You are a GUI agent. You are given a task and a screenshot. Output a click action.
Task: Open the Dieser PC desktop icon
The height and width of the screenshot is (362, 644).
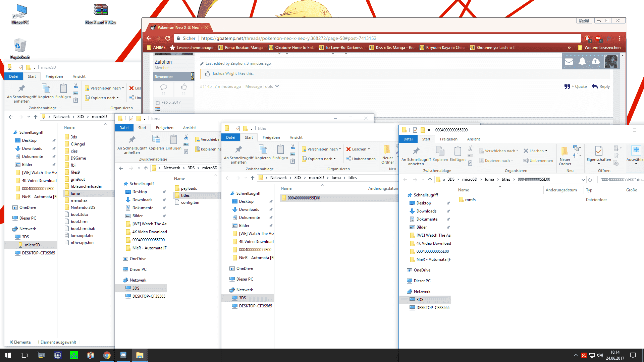point(20,14)
